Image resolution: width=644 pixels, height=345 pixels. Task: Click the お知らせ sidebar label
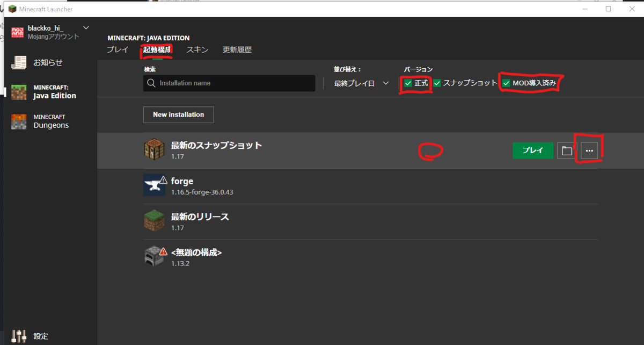tap(48, 62)
